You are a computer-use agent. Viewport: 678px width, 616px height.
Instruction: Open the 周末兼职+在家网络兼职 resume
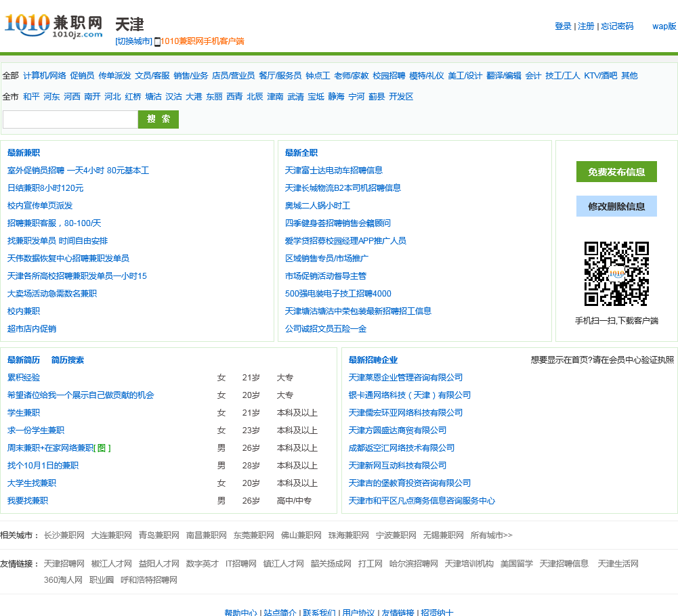tap(50, 448)
